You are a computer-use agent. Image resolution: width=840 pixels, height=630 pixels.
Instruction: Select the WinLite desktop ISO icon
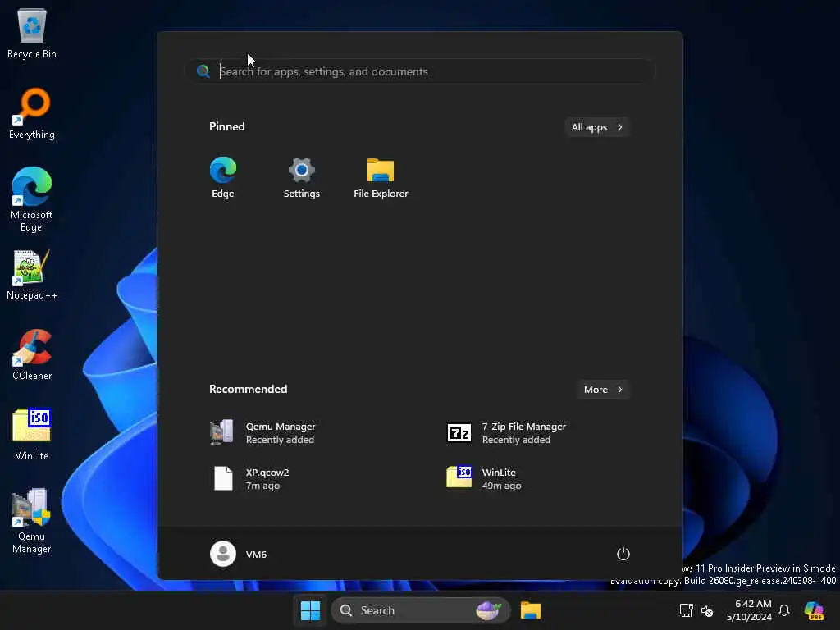[32, 435]
